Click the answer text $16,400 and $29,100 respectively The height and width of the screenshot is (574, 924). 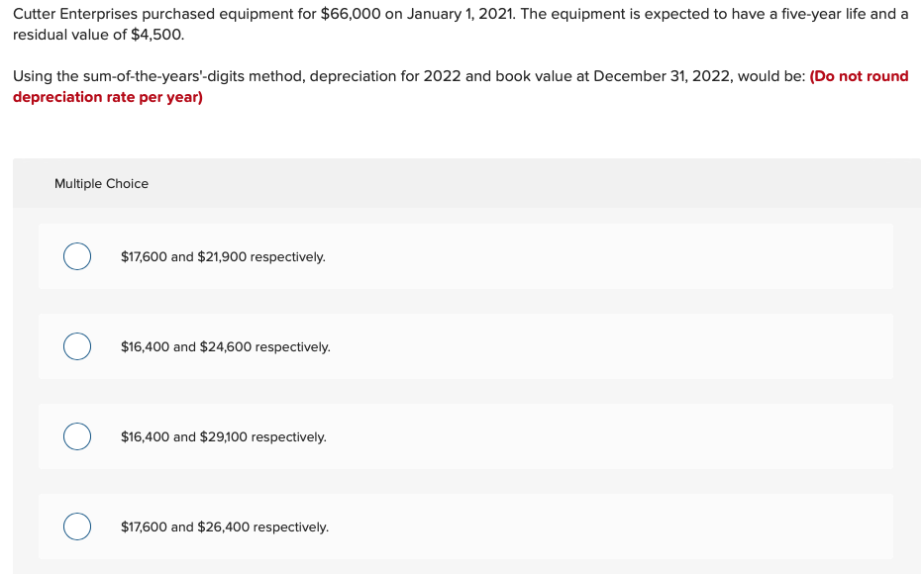(x=224, y=436)
